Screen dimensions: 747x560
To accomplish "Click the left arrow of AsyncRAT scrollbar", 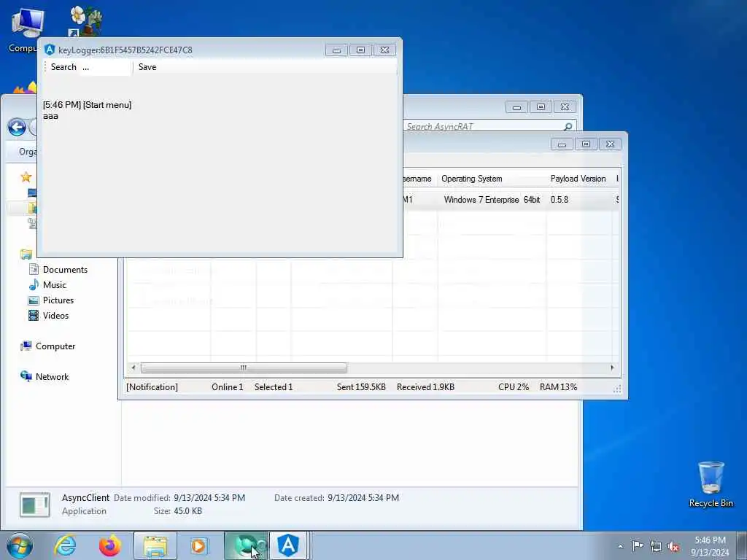I will (x=133, y=367).
